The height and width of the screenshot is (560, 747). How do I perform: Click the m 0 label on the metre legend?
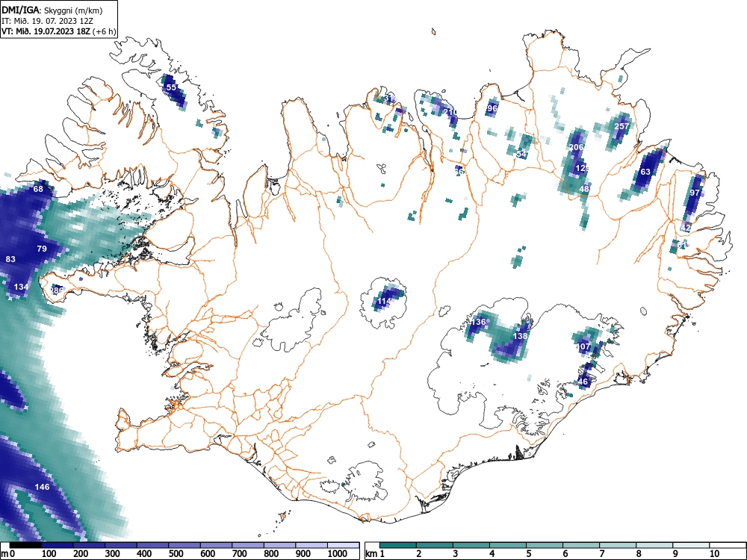pos(8,554)
